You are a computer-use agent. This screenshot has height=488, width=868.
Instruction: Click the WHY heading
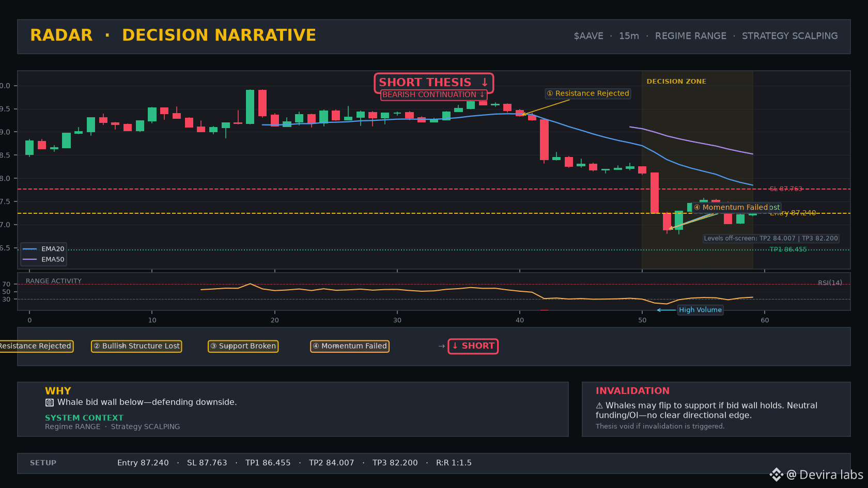[x=58, y=391]
